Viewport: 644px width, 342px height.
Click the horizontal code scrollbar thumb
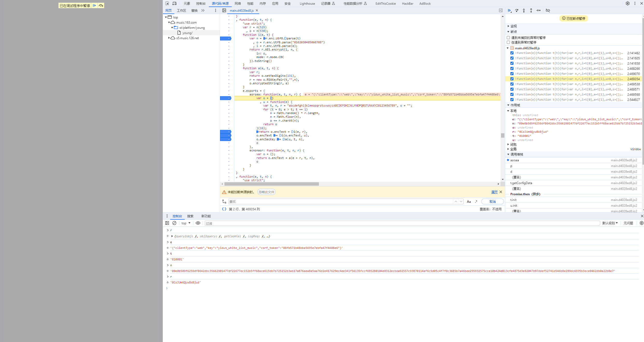pyautogui.click(x=271, y=184)
